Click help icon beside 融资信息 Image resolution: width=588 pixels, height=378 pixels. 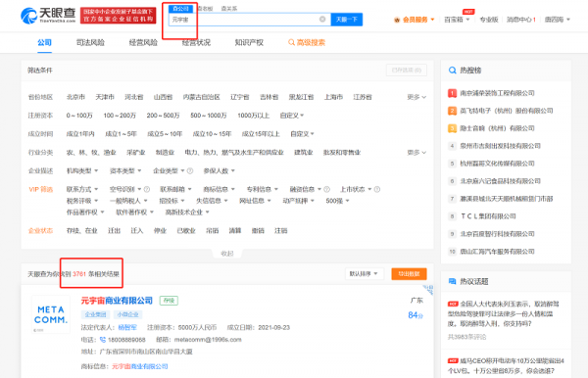[x=327, y=189]
